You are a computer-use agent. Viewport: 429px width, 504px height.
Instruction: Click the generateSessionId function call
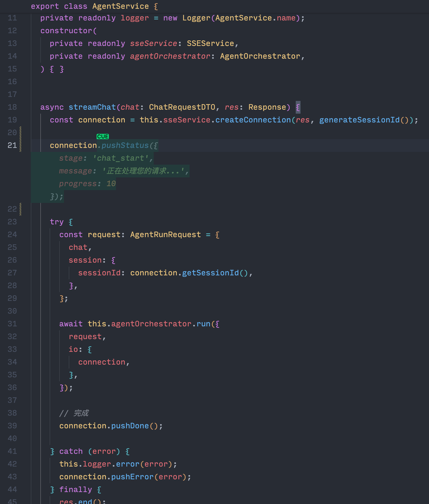[x=359, y=120]
